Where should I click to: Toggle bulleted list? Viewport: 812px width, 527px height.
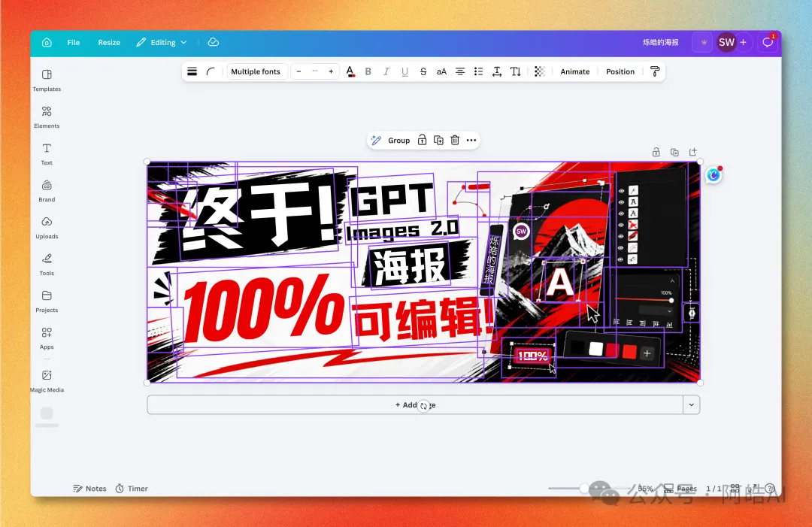[478, 71]
